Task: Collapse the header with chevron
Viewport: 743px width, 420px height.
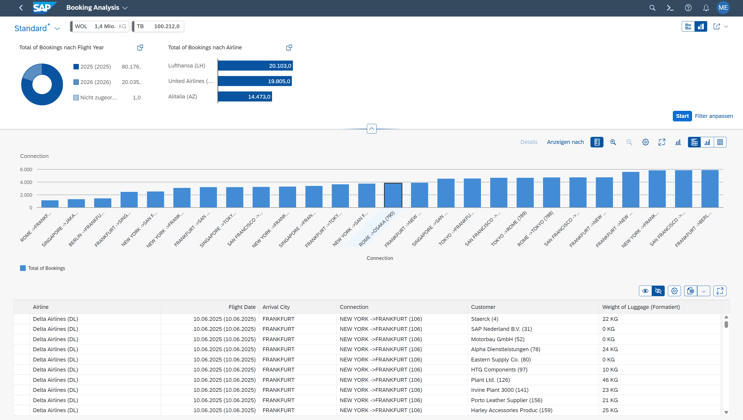Action: (371, 129)
